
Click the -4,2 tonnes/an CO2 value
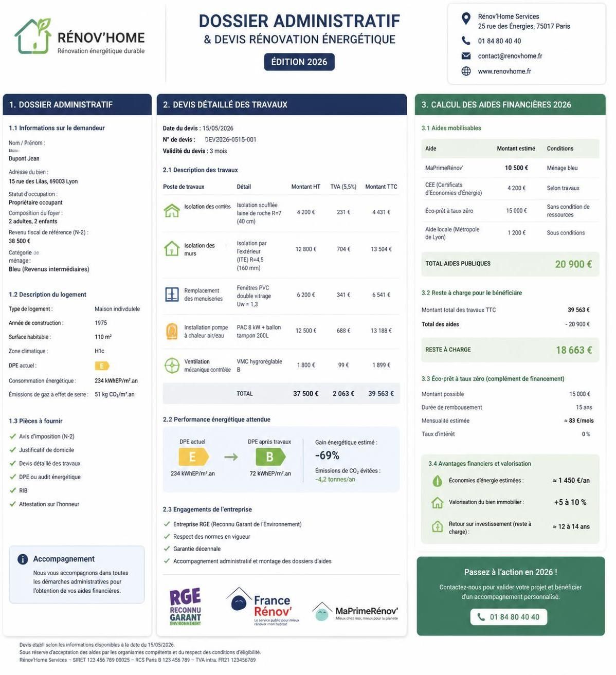335,479
